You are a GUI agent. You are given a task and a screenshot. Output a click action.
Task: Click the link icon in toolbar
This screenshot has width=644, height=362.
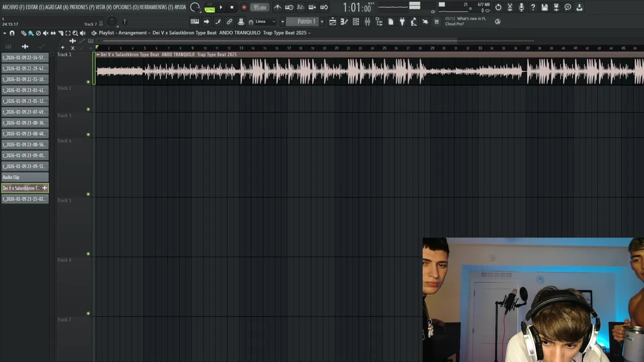click(229, 22)
